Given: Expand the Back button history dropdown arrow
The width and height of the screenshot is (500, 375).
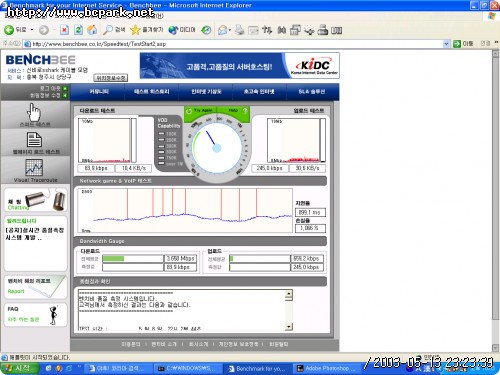Looking at the screenshot, I should pyautogui.click(x=32, y=30).
